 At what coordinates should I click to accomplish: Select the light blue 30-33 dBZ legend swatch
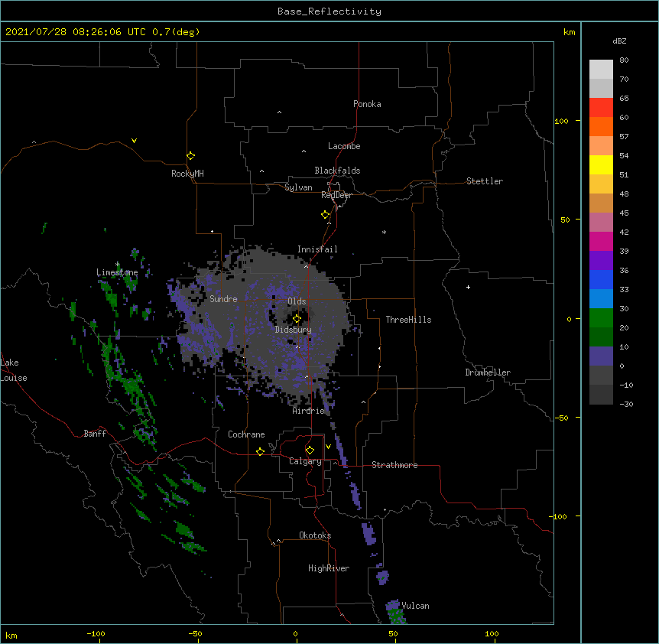(601, 298)
